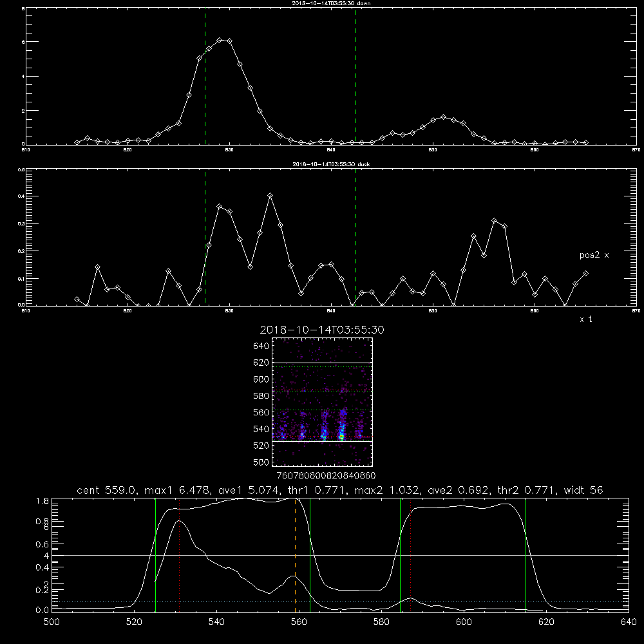Click the '560' tick label on bottom plot x-axis
644x644 pixels.
tap(299, 622)
